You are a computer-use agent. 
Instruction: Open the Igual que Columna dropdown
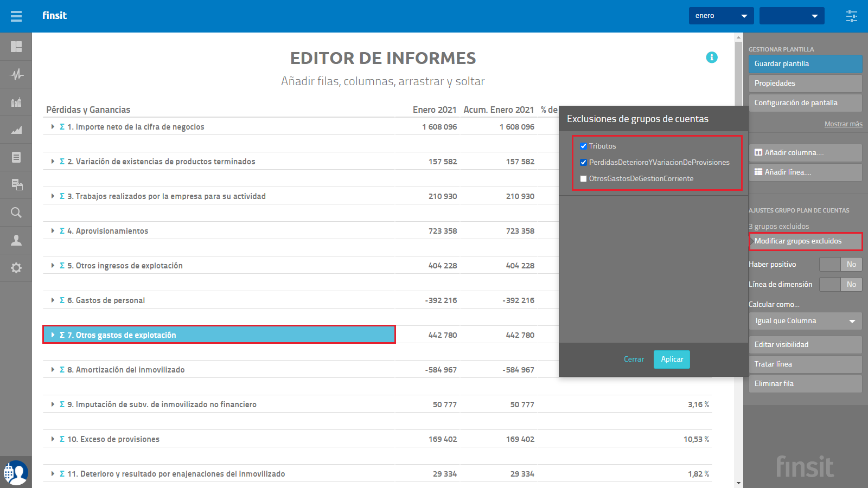pyautogui.click(x=805, y=321)
